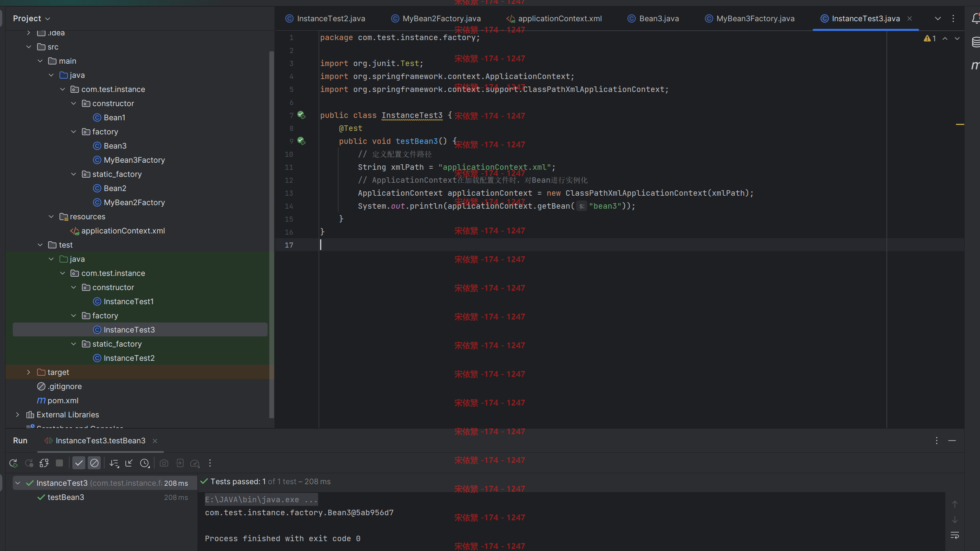
Task: Sort test results alphabetically
Action: (x=114, y=463)
